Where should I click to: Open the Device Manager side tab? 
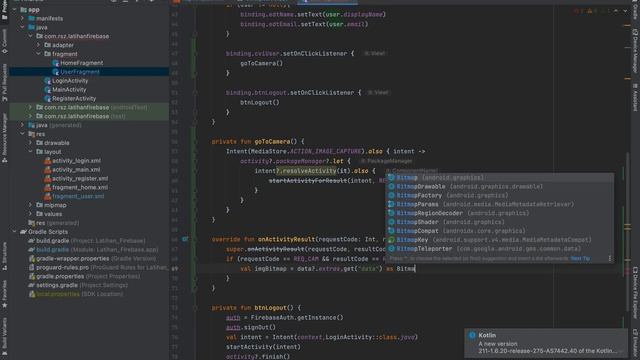coord(635,51)
